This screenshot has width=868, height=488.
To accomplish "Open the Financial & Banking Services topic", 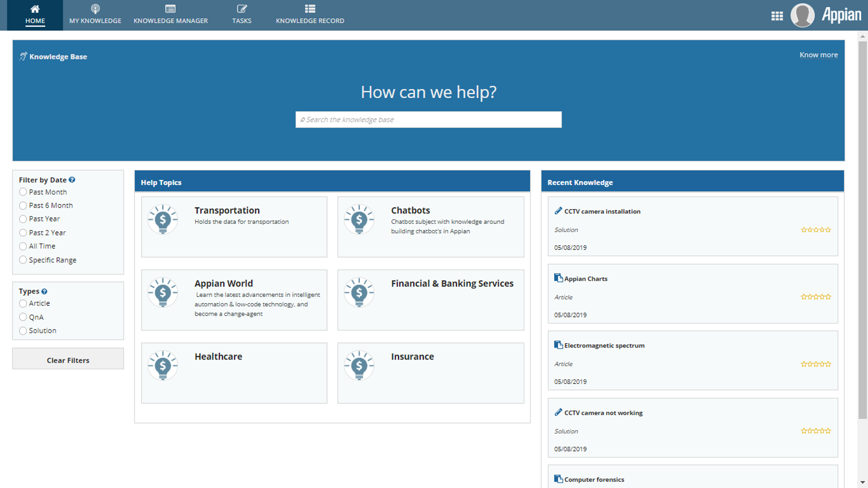I will click(431, 300).
